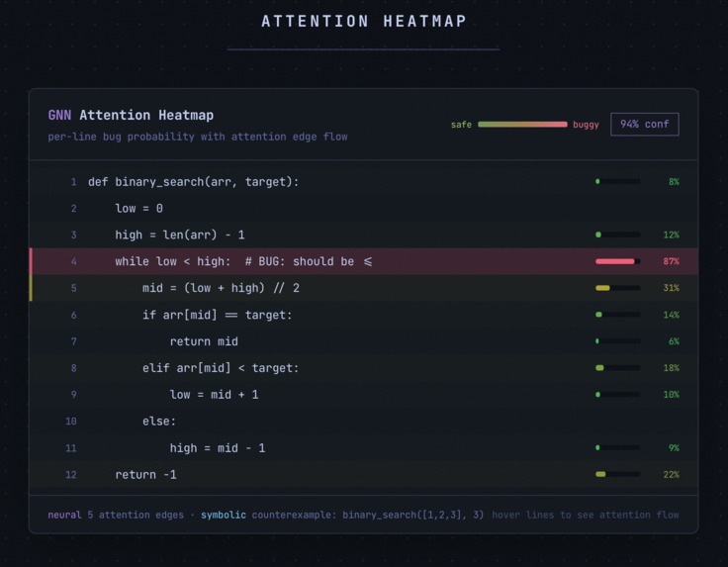Image resolution: width=728 pixels, height=567 pixels.
Task: Select line 3 high = len(arr) - 1
Action: point(364,235)
